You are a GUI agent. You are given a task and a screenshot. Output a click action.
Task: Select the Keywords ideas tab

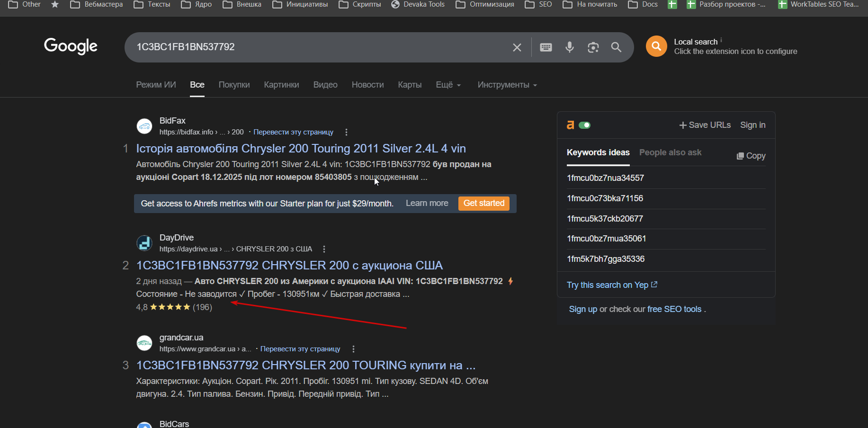coord(598,152)
